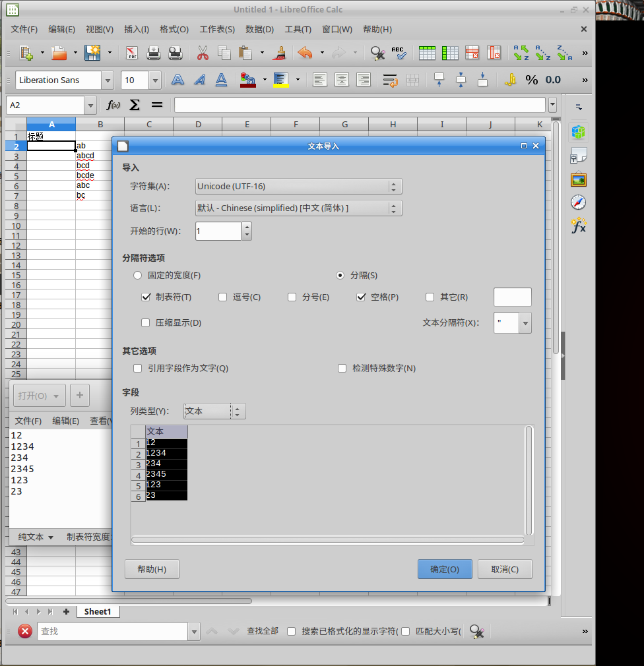Uncheck the 制表符(T) checkbox
The width and height of the screenshot is (644, 666).
pyautogui.click(x=146, y=297)
